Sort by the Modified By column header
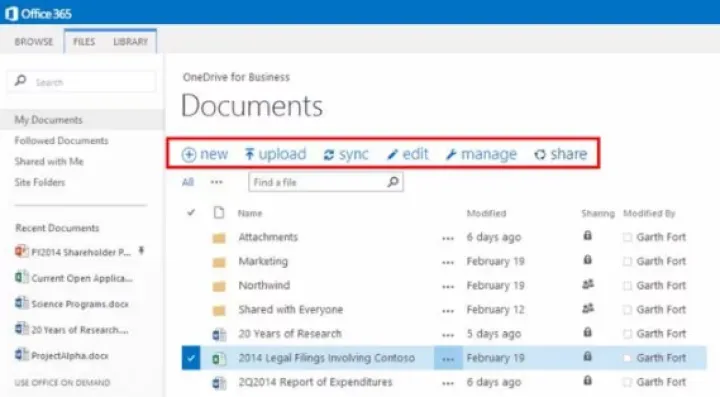This screenshot has height=397, width=720. (x=649, y=213)
